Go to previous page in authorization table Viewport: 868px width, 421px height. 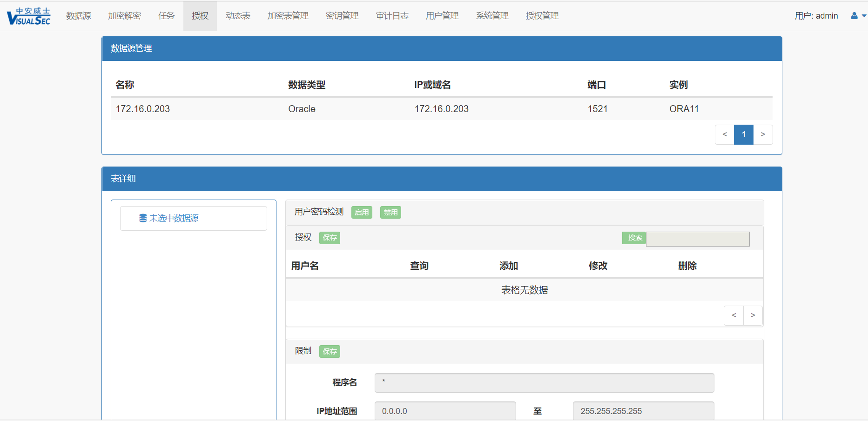733,315
